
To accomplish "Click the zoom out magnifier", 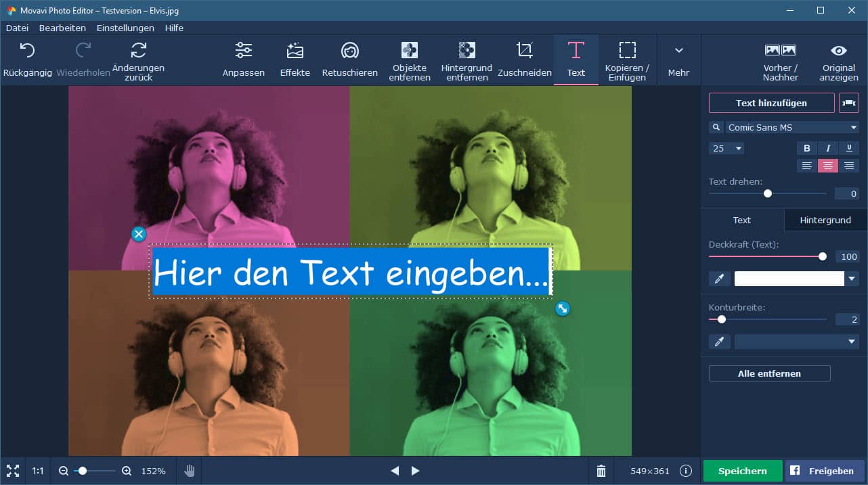I will [x=64, y=471].
